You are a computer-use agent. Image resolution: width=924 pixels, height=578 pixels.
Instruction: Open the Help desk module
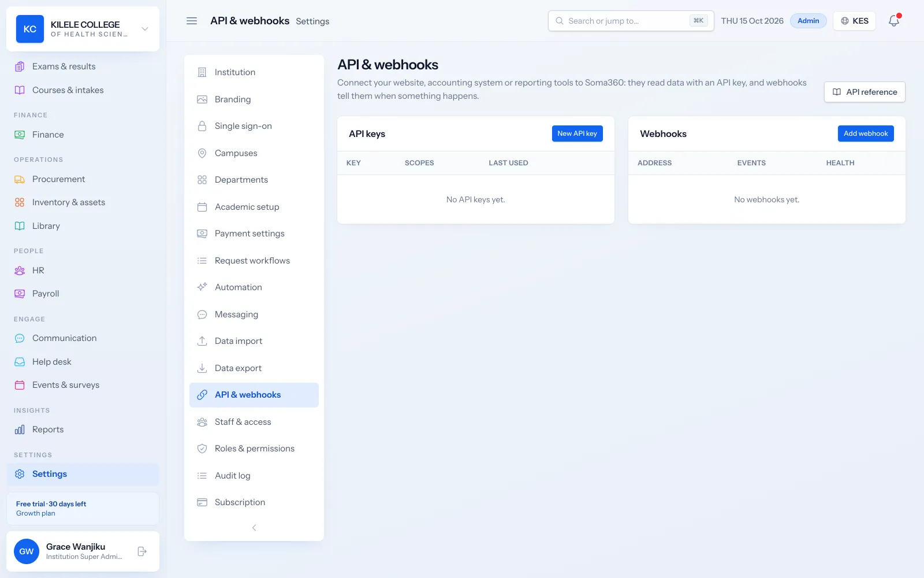[x=83, y=362]
